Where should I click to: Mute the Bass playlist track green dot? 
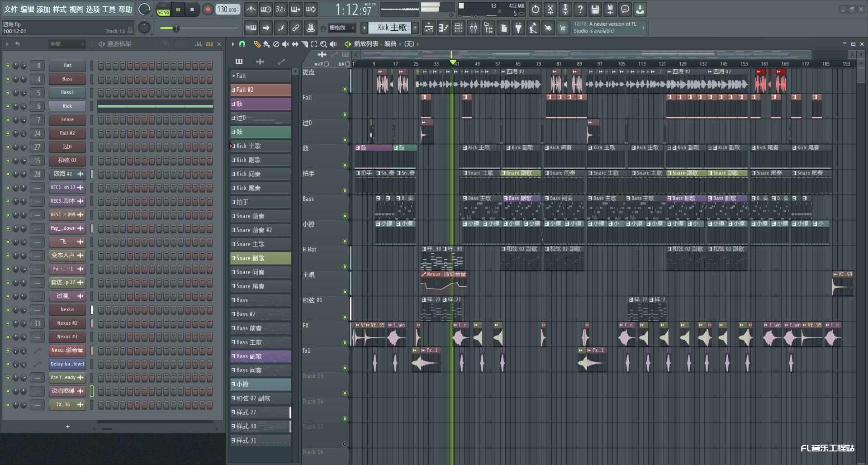point(345,216)
